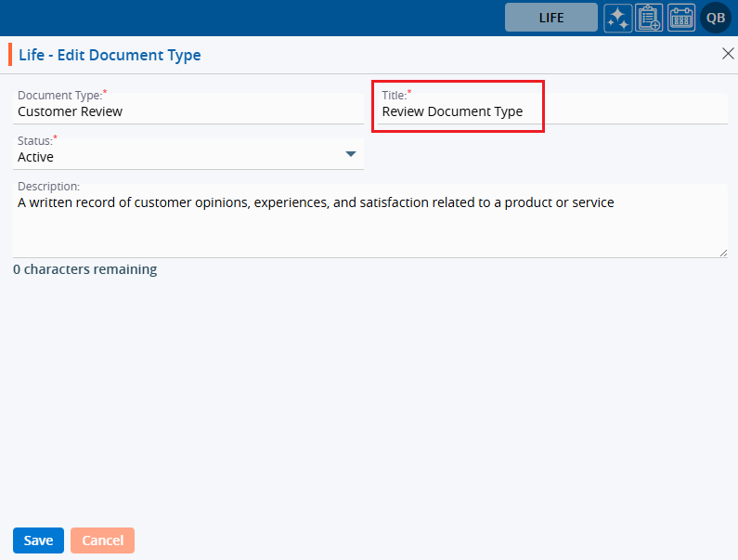Click the 'Status:' field label
This screenshot has width=738, height=560.
(x=34, y=140)
